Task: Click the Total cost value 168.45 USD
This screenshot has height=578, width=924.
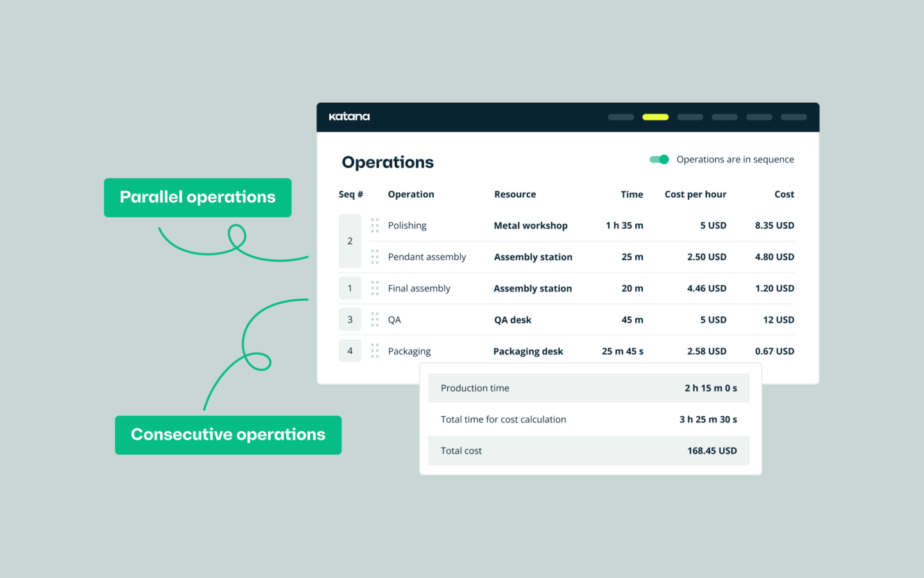Action: click(x=712, y=450)
